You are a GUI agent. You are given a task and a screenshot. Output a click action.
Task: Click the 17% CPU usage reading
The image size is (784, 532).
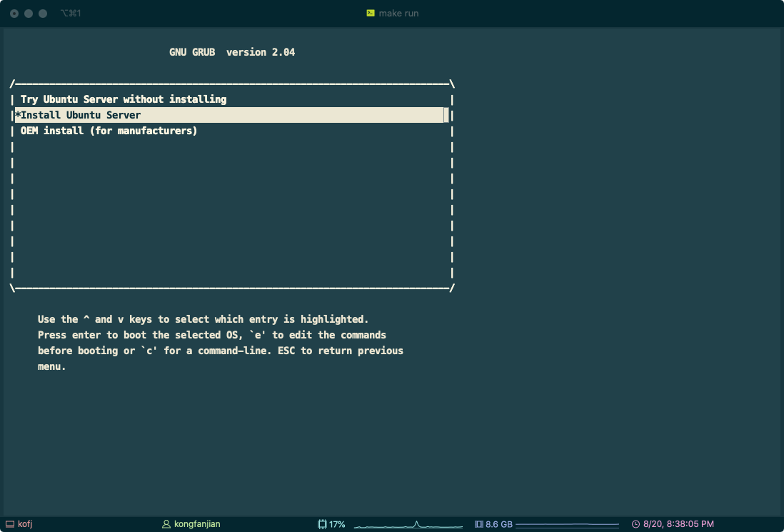pyautogui.click(x=337, y=524)
